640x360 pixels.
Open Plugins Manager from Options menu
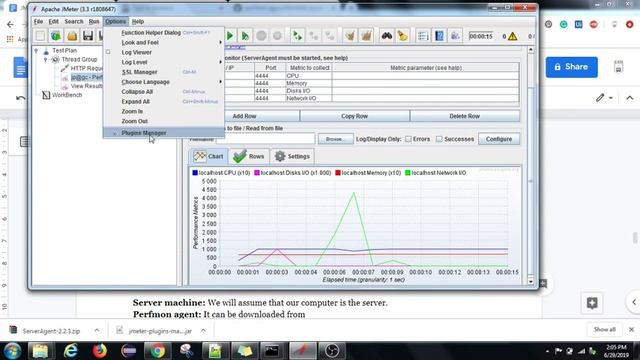tap(163, 133)
